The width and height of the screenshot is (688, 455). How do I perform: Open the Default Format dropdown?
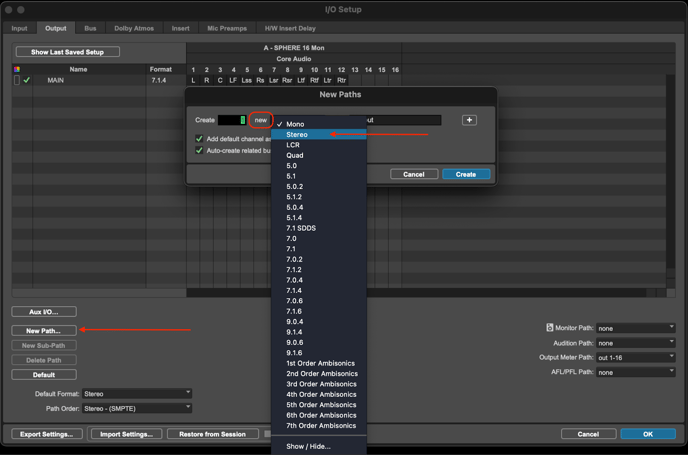coord(136,394)
